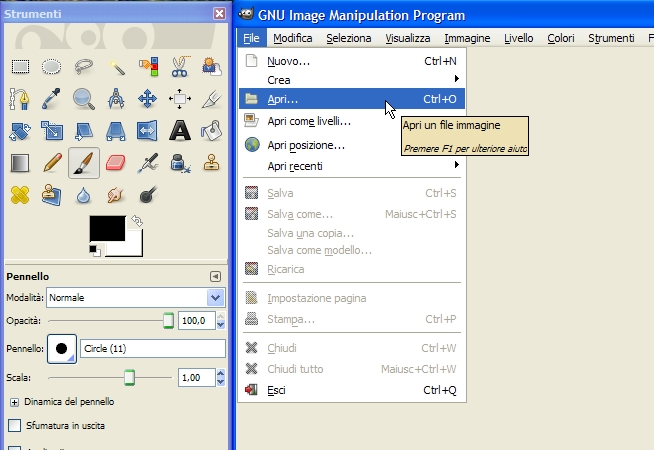The image size is (654, 450).
Task: Click the Scala value field 1,00
Action: pyautogui.click(x=196, y=377)
